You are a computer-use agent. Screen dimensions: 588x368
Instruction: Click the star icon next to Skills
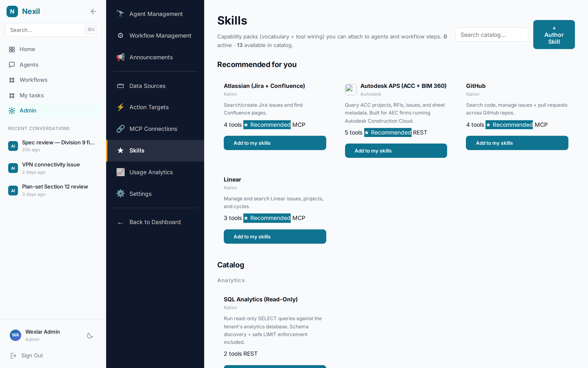pos(120,150)
